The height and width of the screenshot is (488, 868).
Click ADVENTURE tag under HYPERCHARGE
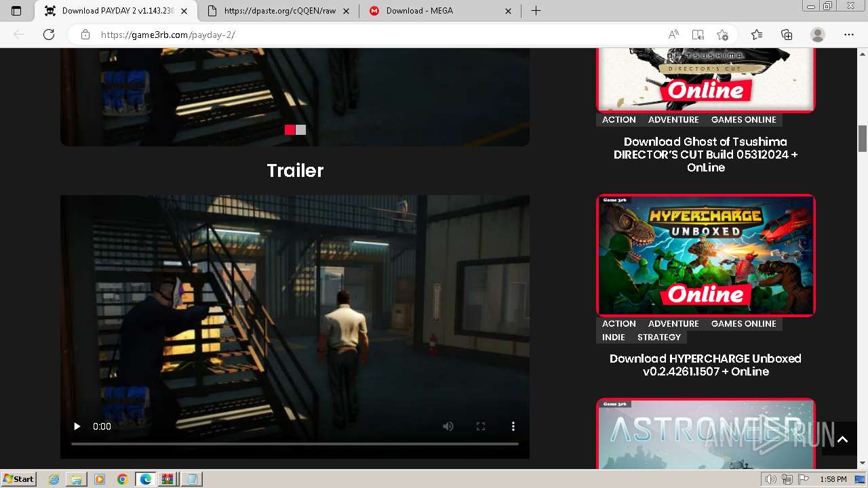(x=673, y=323)
